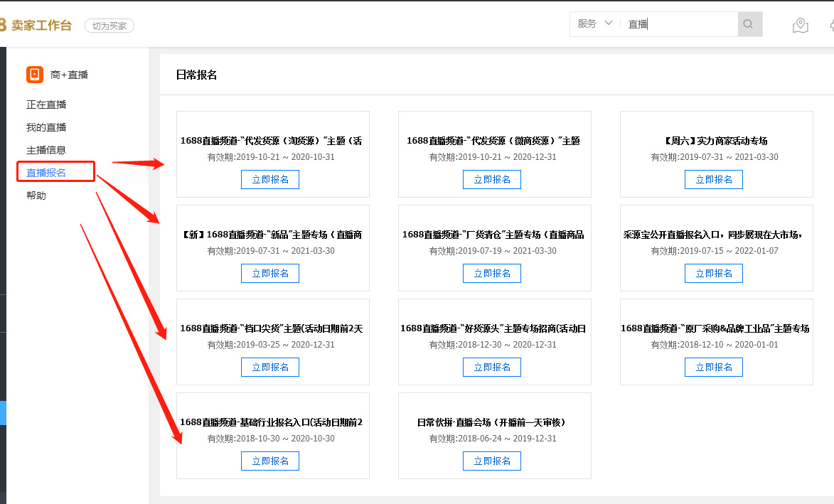
Task: Click title 1688直播频道-"厂货清仓"主题专场
Action: pyautogui.click(x=493, y=235)
